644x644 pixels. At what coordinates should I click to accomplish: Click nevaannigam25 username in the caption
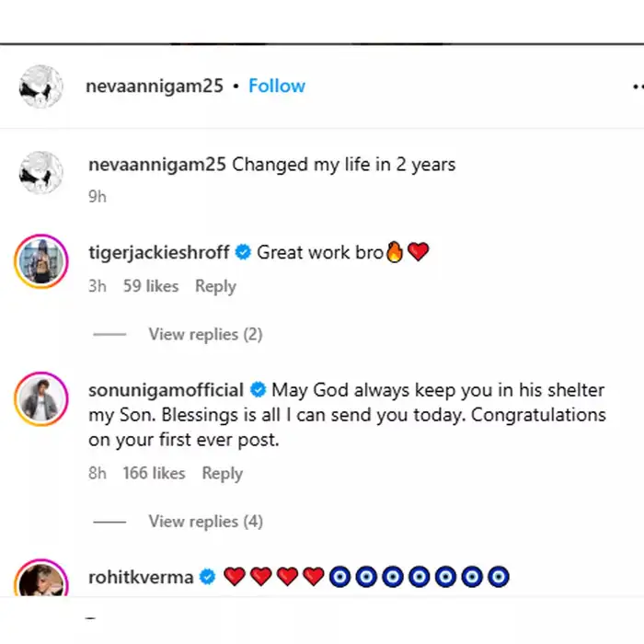coord(156,165)
